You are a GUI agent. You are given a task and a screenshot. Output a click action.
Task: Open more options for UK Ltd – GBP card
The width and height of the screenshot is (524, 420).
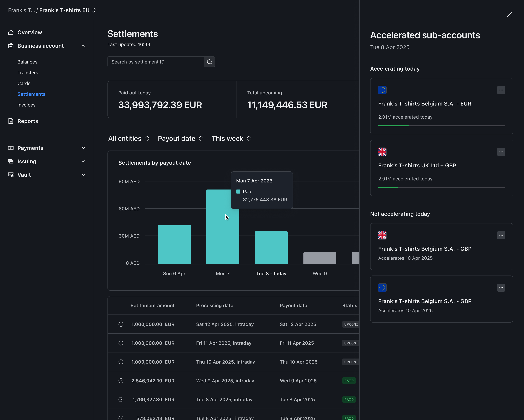(501, 152)
